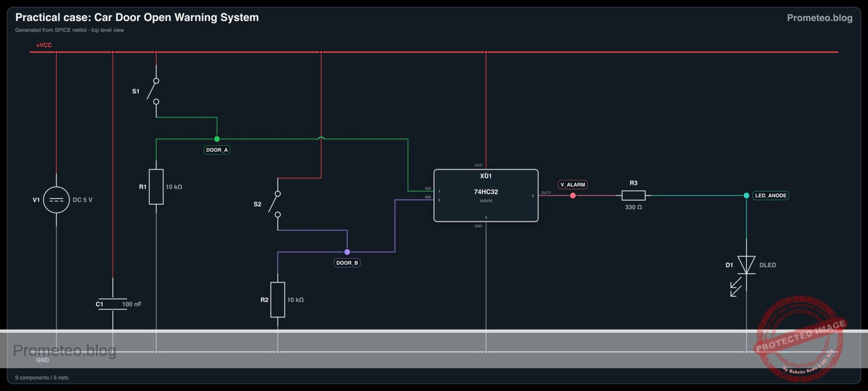Viewport: 868px width, 391px height.
Task: Click the VCC pin label above 74HC32
Action: pyautogui.click(x=478, y=165)
